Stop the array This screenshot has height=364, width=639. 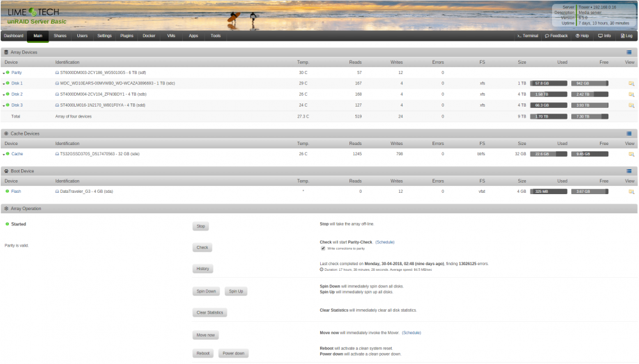201,226
